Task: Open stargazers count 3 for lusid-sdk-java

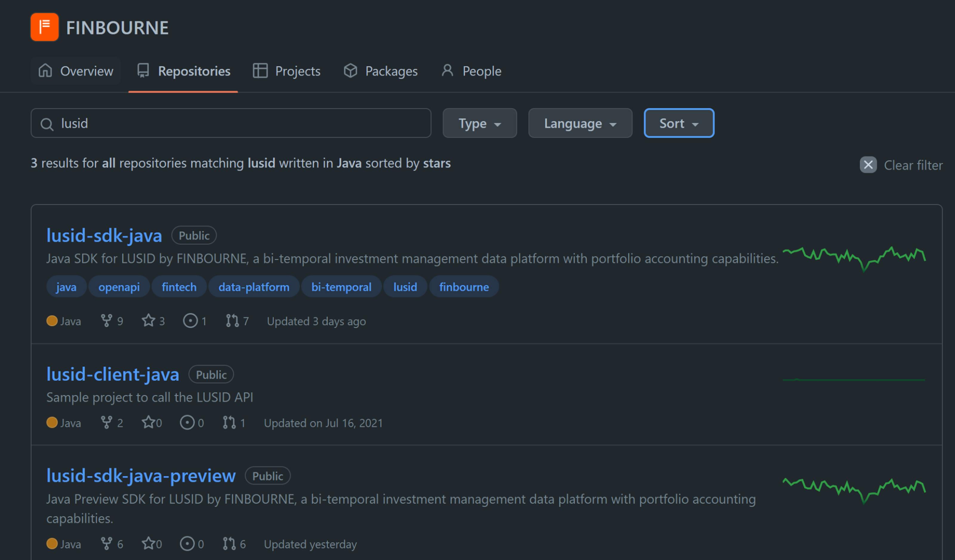Action: coord(153,321)
